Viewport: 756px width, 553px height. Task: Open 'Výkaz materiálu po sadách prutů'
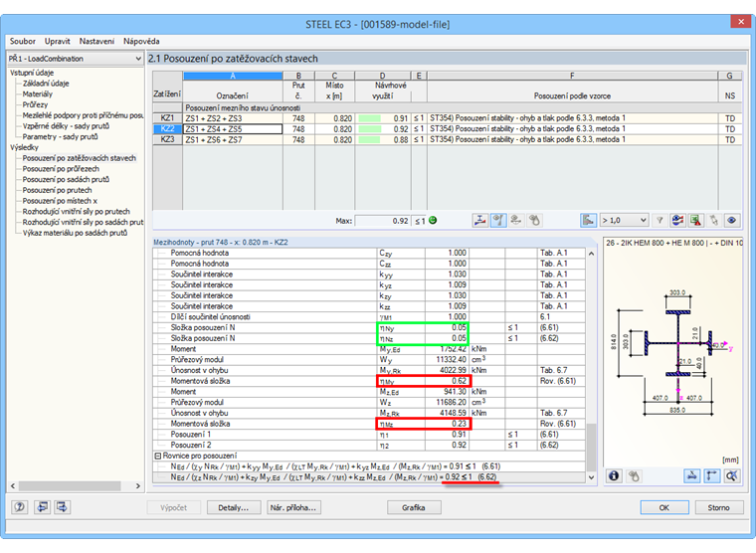(x=76, y=233)
